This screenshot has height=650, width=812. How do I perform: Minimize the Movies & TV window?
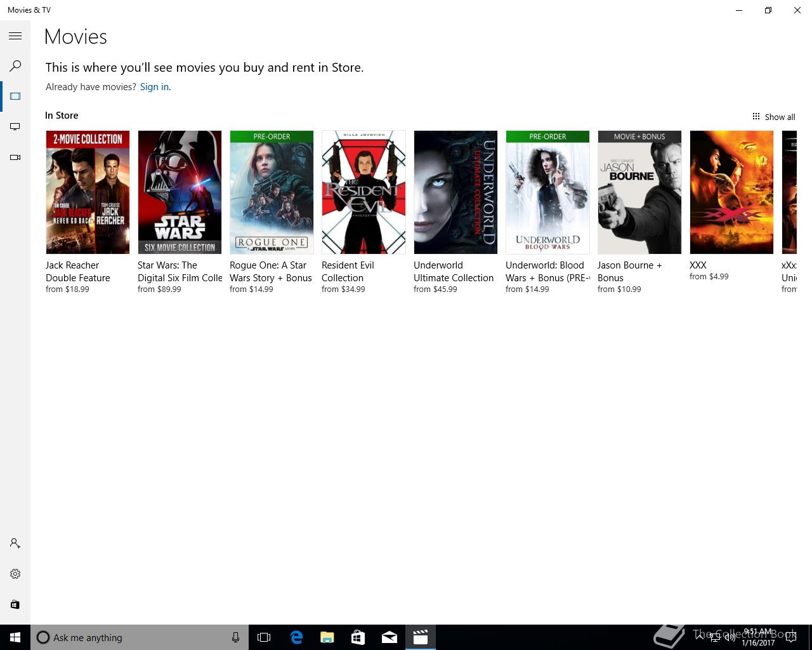(x=739, y=10)
